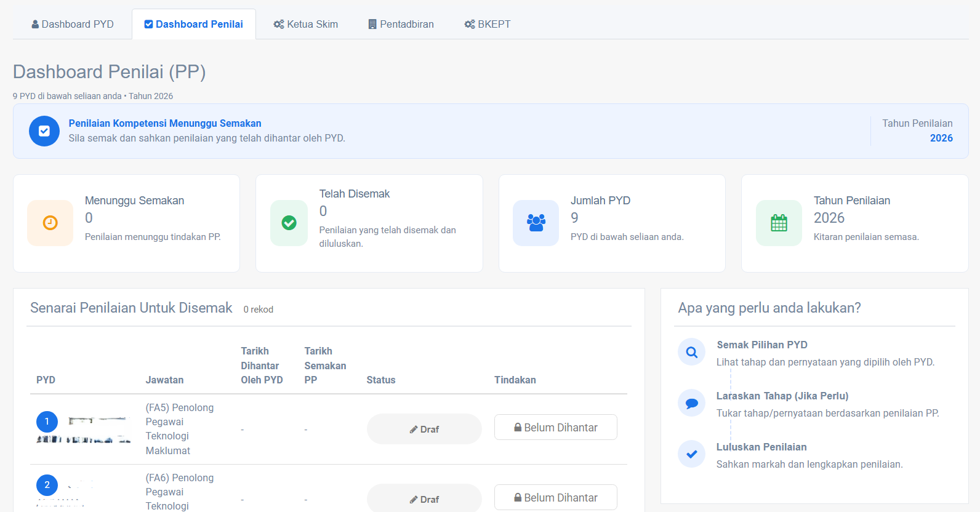Click the PYD column header

click(x=46, y=380)
